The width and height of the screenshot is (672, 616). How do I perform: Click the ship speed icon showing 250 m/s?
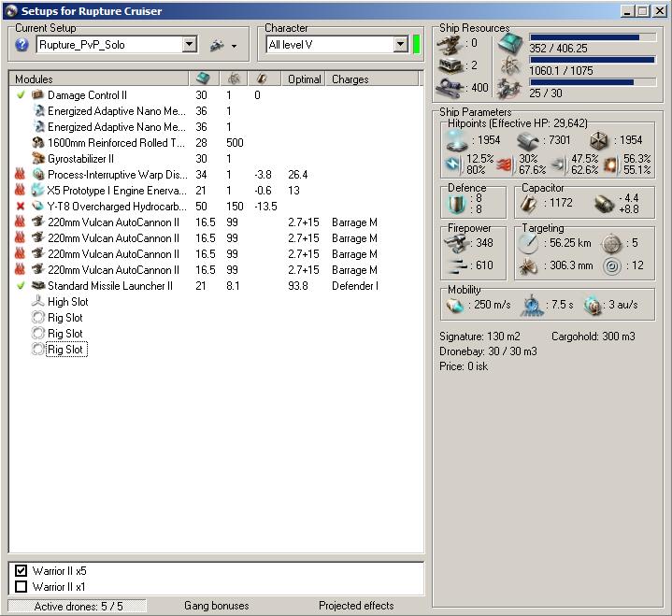coord(455,306)
